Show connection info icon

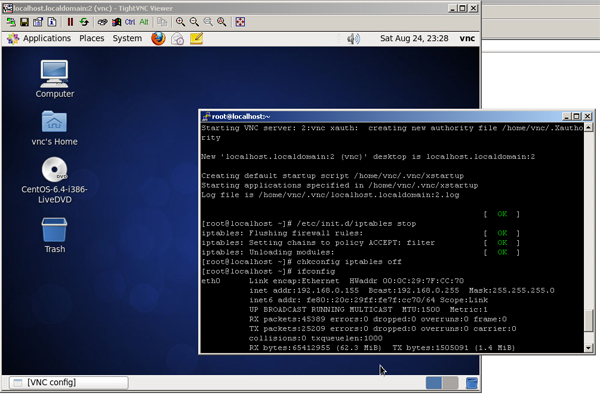(x=52, y=22)
